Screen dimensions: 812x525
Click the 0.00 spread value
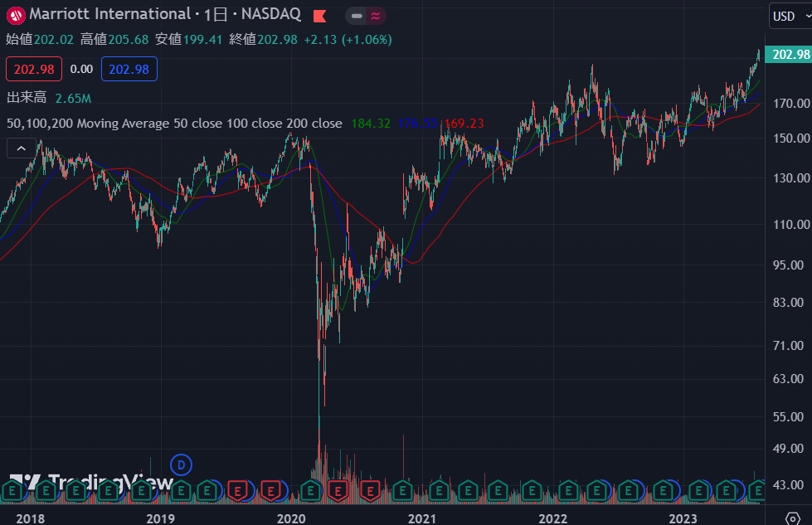pyautogui.click(x=81, y=69)
